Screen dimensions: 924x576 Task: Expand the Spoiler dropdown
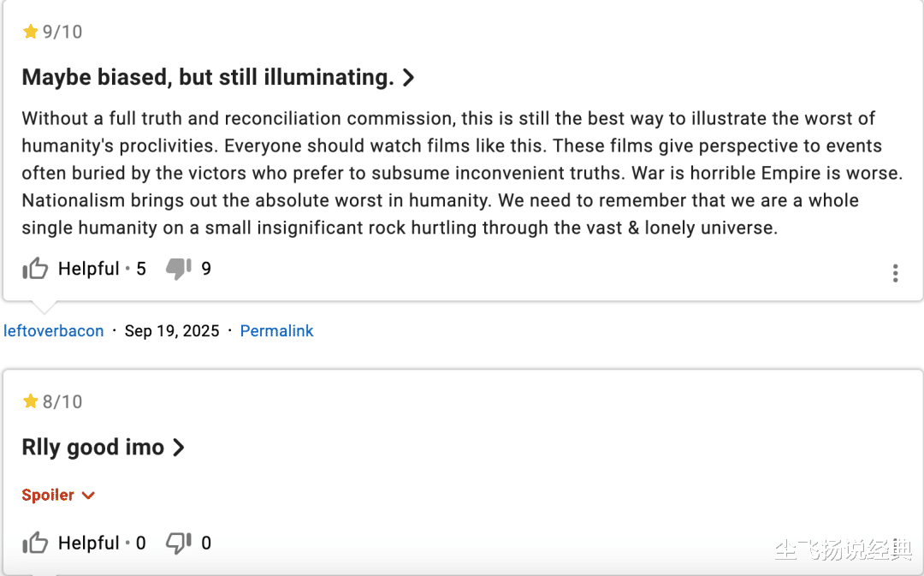tap(58, 495)
